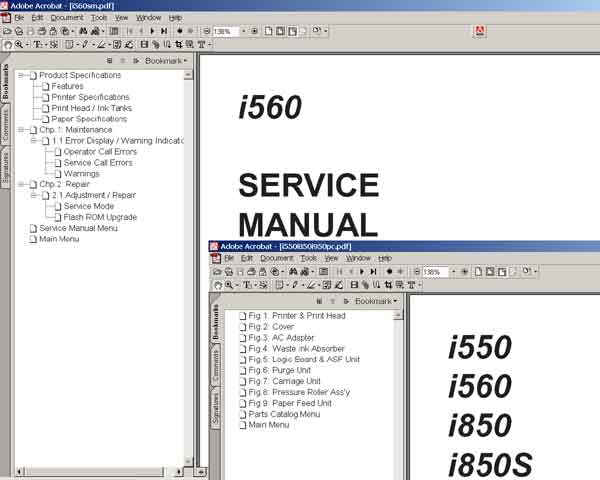Image resolution: width=600 pixels, height=480 pixels.
Task: Collapse Chp. 2: Repair bookmark node
Action: pos(21,184)
